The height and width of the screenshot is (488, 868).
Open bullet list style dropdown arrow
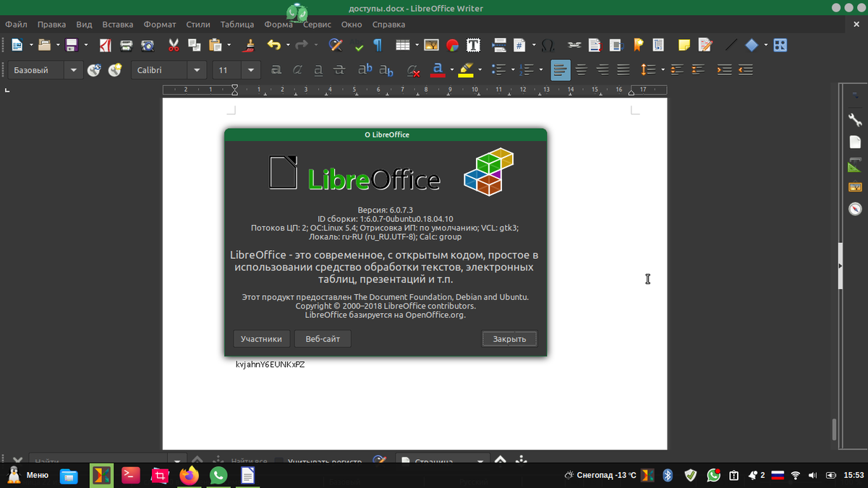[511, 70]
